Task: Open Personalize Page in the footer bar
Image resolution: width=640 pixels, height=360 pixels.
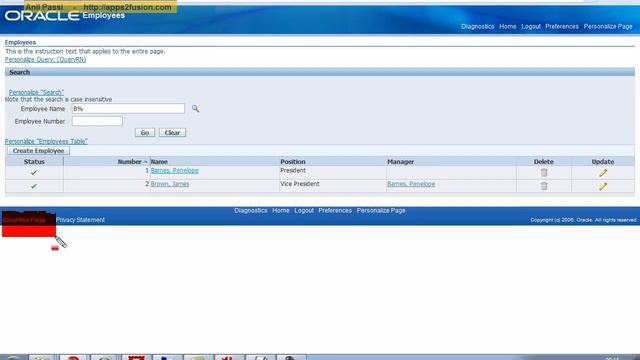Action: (381, 211)
